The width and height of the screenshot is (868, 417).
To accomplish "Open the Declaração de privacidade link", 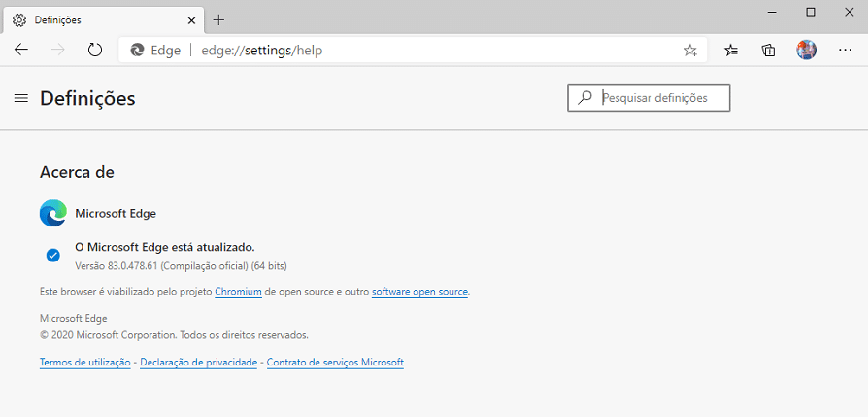I will pos(199,363).
